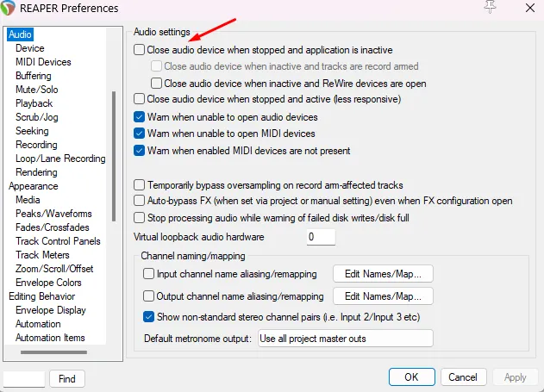Open Envelope Display settings
This screenshot has width=544, height=392.
pos(51,310)
